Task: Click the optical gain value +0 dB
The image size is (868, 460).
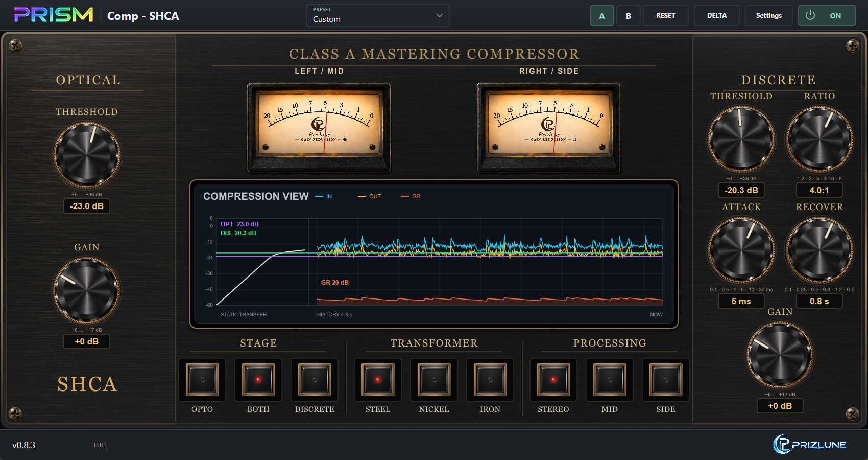Action: click(87, 341)
